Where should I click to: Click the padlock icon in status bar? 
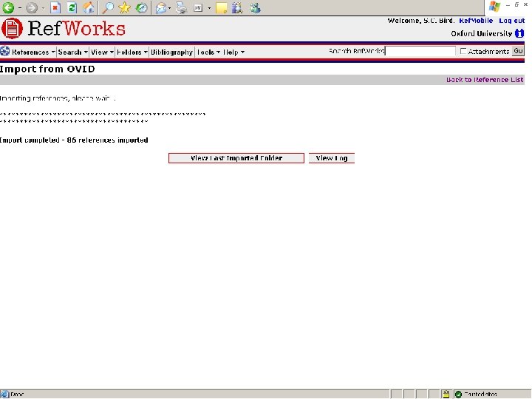446,394
